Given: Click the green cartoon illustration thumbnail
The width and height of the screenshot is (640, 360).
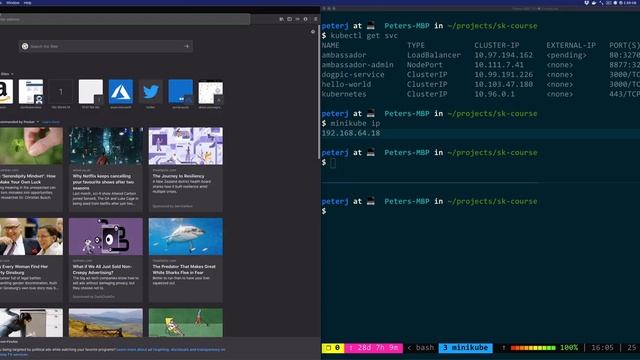Looking at the screenshot, I should 186,322.
